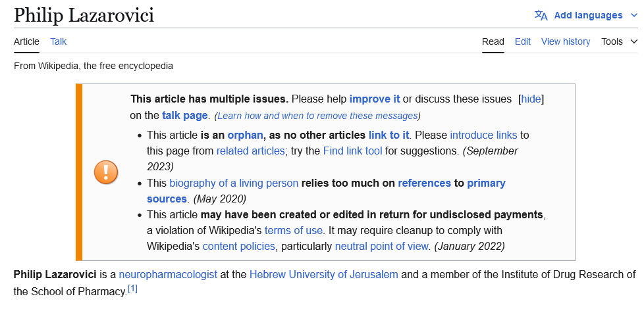Switch to the Talk tab
This screenshot has height=309, width=644.
coord(59,41)
